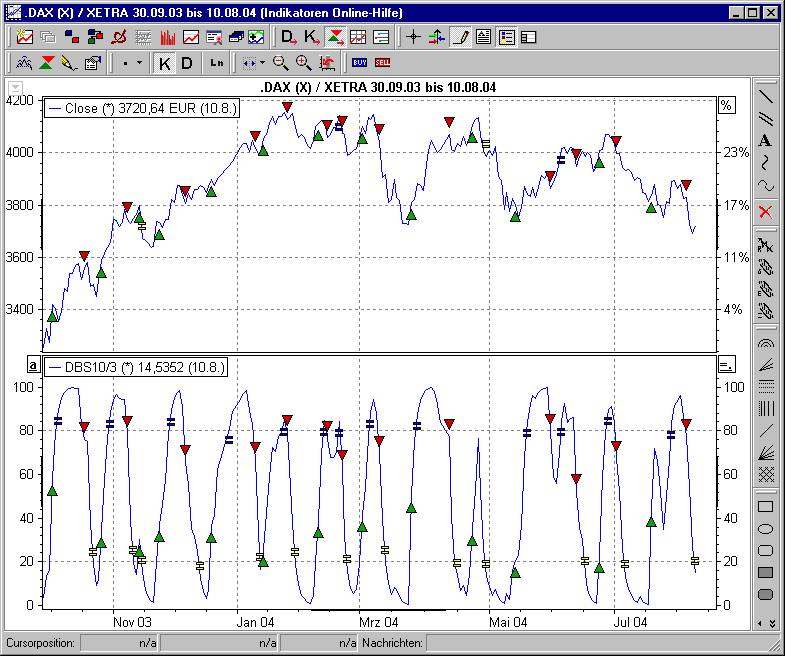This screenshot has height=656, width=785.
Task: Toggle logarithmic Ln scale
Action: click(x=217, y=63)
